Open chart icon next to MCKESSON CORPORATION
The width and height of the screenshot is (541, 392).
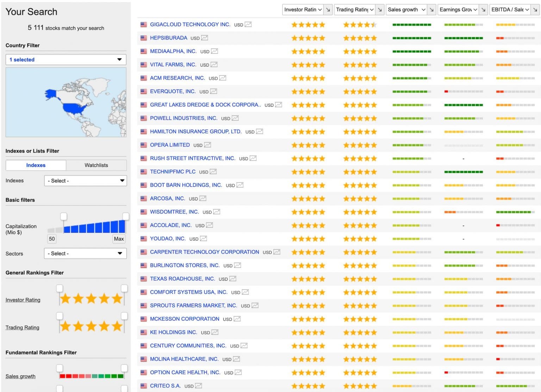click(237, 319)
